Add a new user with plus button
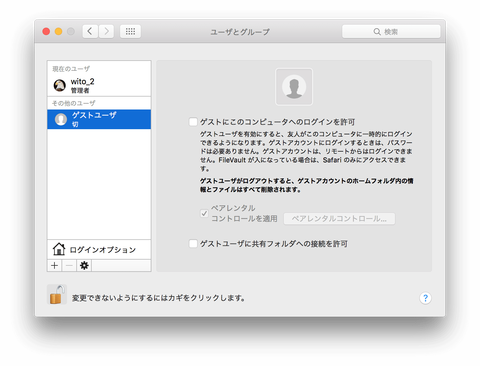The image size is (480, 366). tap(55, 266)
